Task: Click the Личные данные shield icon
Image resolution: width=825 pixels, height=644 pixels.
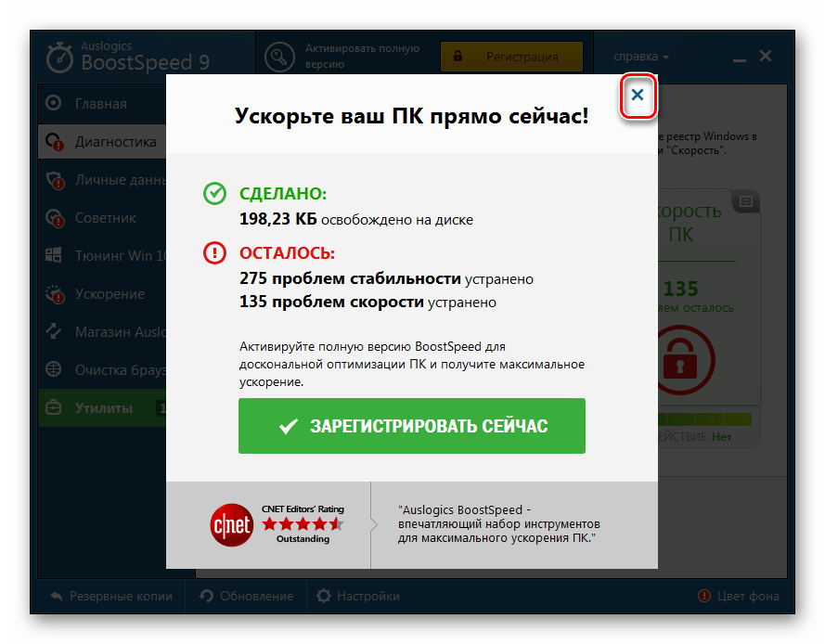Action: coord(55,180)
